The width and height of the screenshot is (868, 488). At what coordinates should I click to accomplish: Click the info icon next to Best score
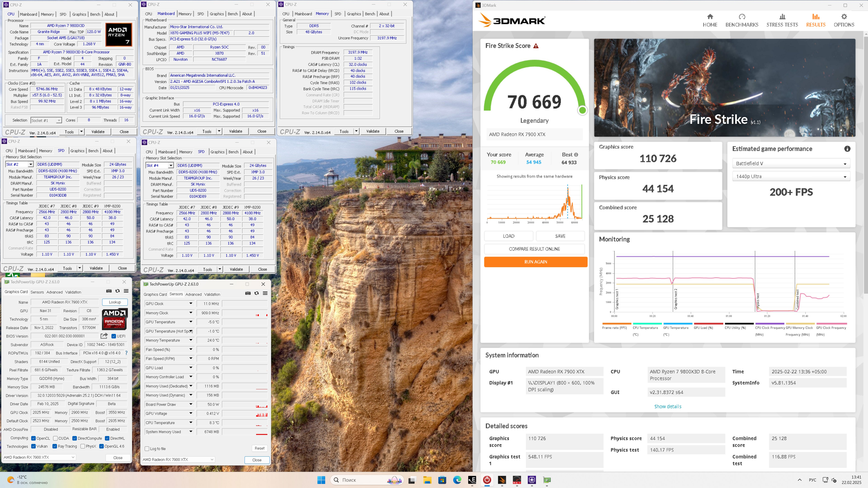point(576,155)
